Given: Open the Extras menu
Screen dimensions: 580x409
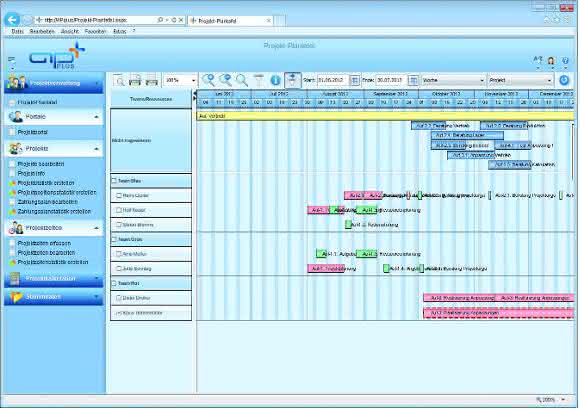Looking at the screenshot, I should pyautogui.click(x=120, y=32).
